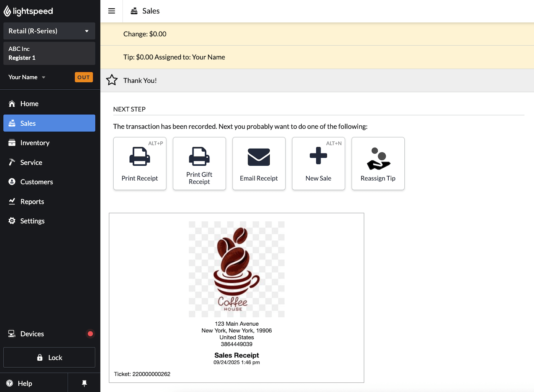This screenshot has width=534, height=392.
Task: Open Reassign Tip option
Action: pyautogui.click(x=378, y=163)
